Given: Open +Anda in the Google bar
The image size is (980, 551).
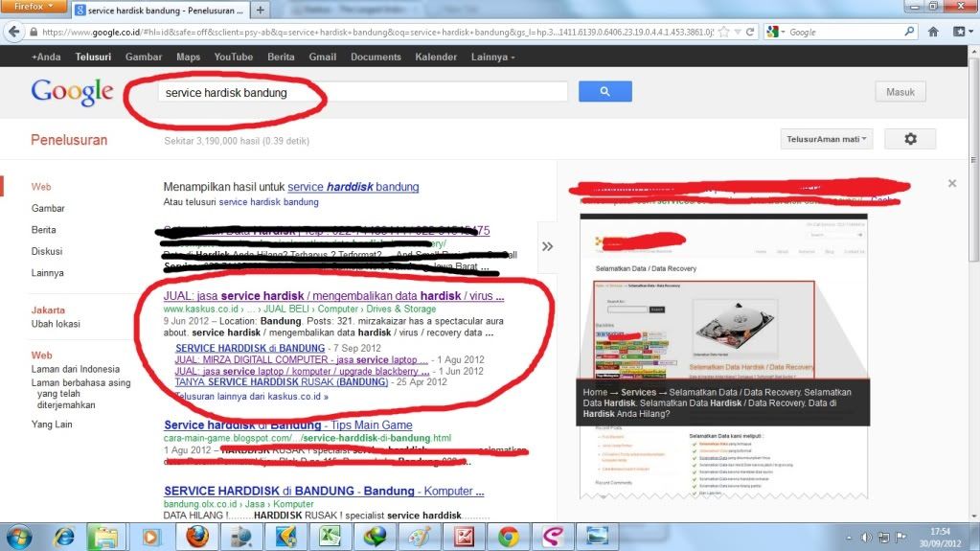Looking at the screenshot, I should [46, 57].
